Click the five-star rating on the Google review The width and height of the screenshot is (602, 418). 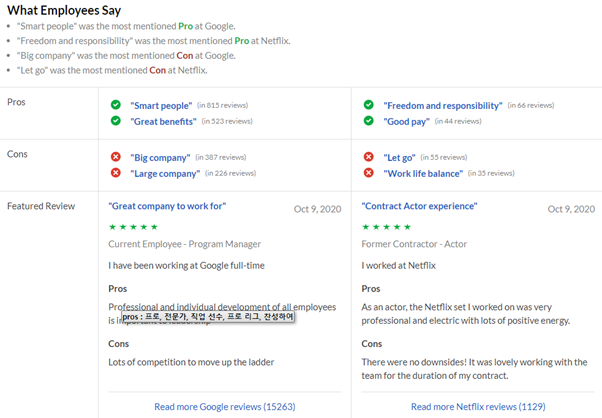[x=133, y=227]
